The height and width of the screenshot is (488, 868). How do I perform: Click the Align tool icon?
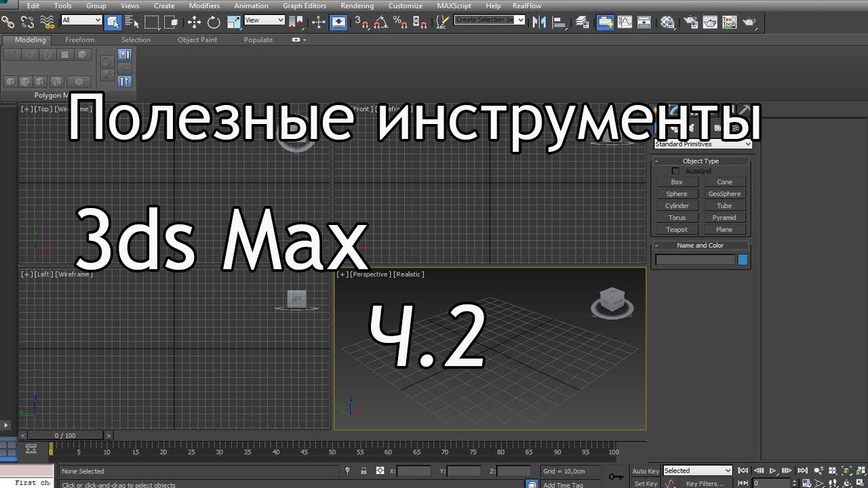coord(559,22)
